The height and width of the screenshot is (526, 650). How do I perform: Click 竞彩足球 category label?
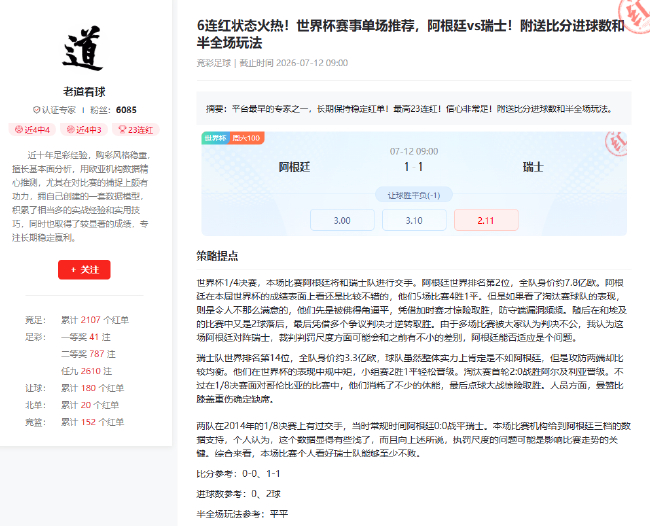(x=213, y=63)
